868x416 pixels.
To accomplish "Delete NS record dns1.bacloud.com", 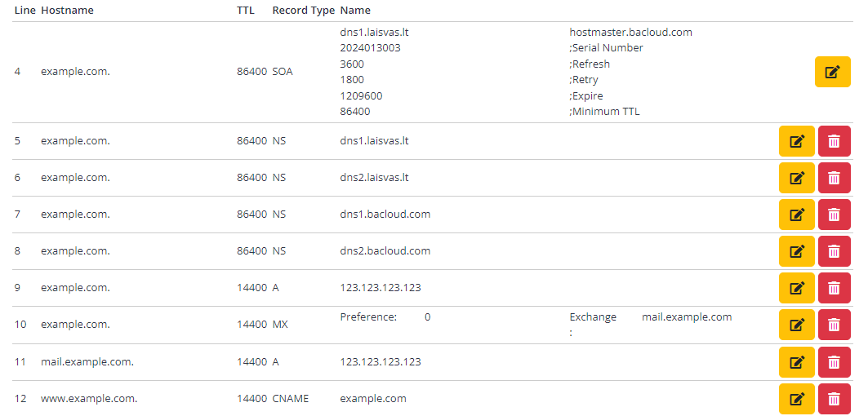I will click(835, 215).
